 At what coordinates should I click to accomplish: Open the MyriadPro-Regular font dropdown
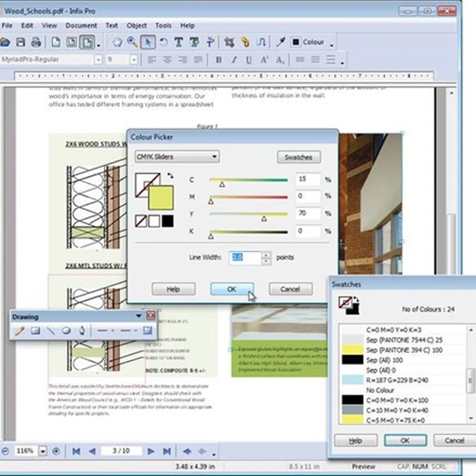(98, 60)
